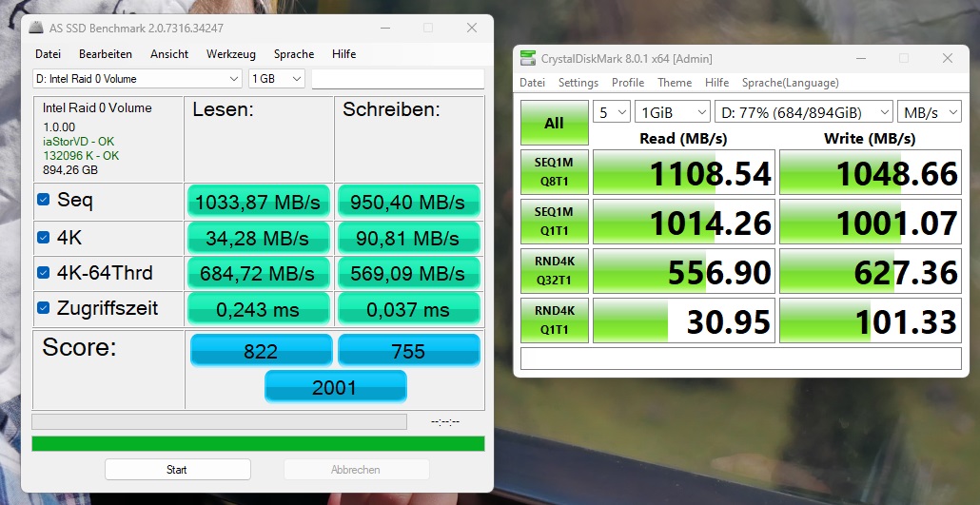This screenshot has width=980, height=505.
Task: Open the test count dropdown showing 5
Action: point(611,112)
